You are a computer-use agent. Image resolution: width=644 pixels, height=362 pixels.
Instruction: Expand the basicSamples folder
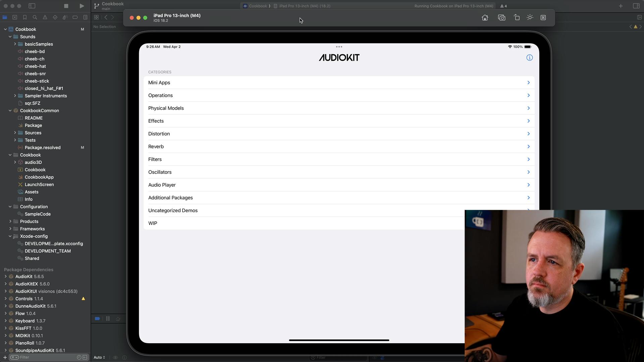coord(15,44)
